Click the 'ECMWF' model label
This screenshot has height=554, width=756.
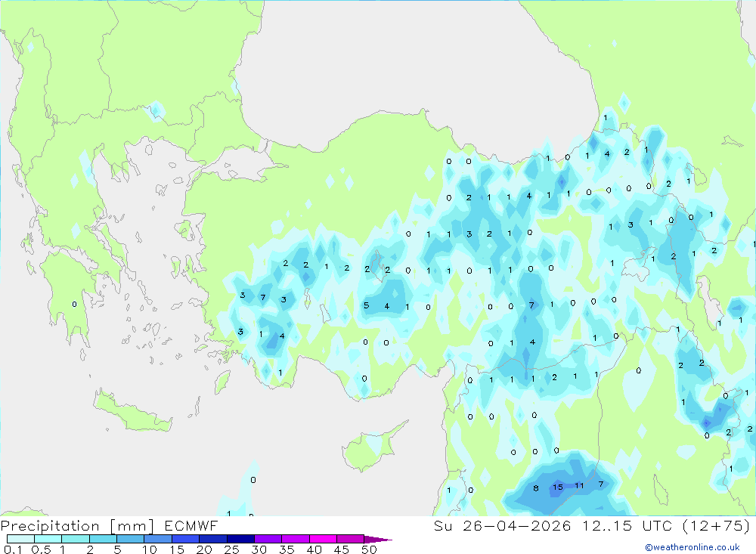pyautogui.click(x=191, y=526)
